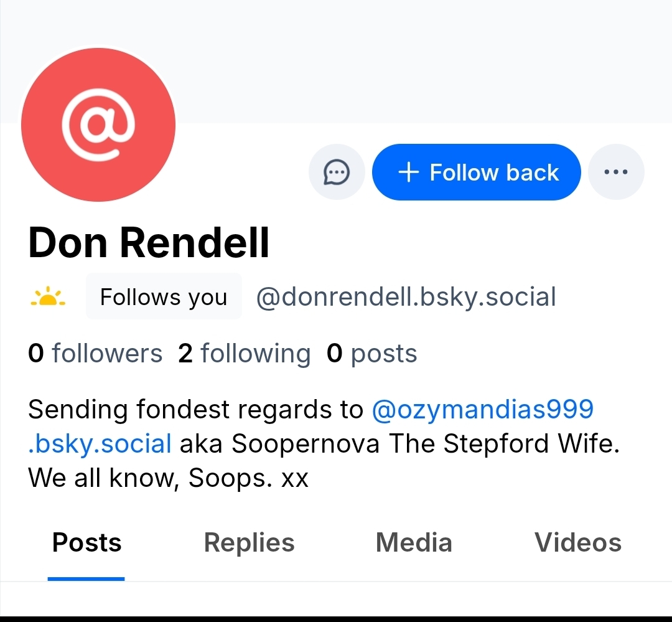
Task: Click the bio text mentioning Soopernova
Action: click(398, 444)
